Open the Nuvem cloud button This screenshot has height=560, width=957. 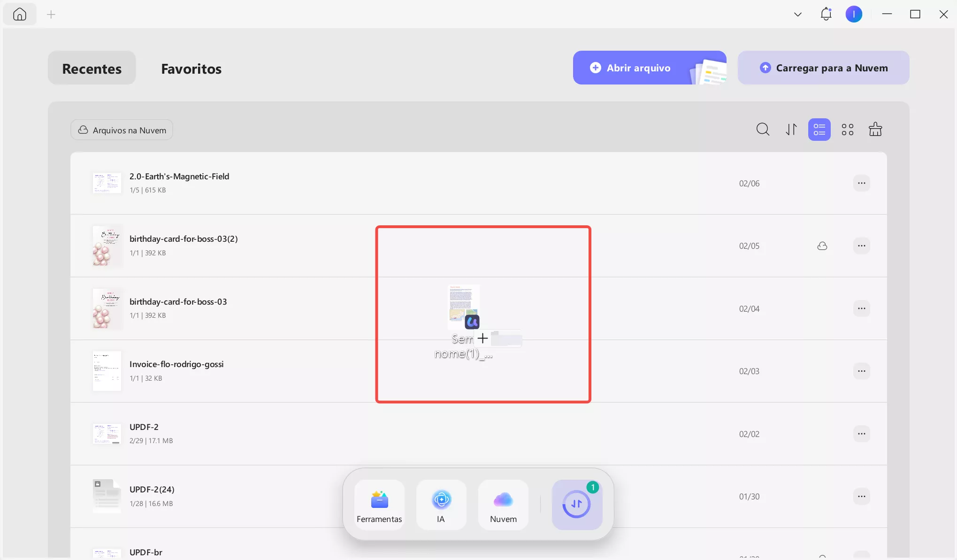click(503, 505)
